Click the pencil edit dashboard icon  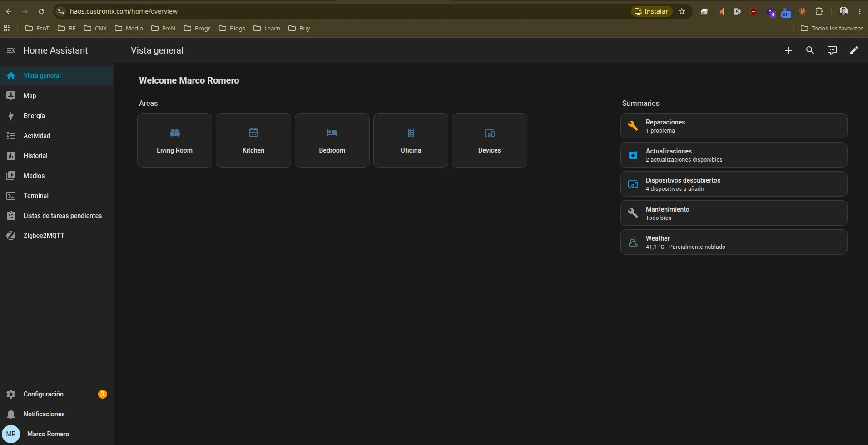(854, 50)
